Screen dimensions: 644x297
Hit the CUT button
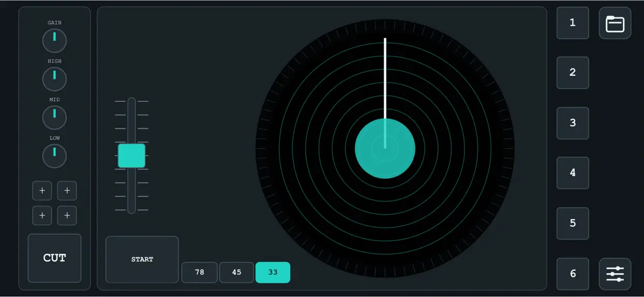click(54, 258)
